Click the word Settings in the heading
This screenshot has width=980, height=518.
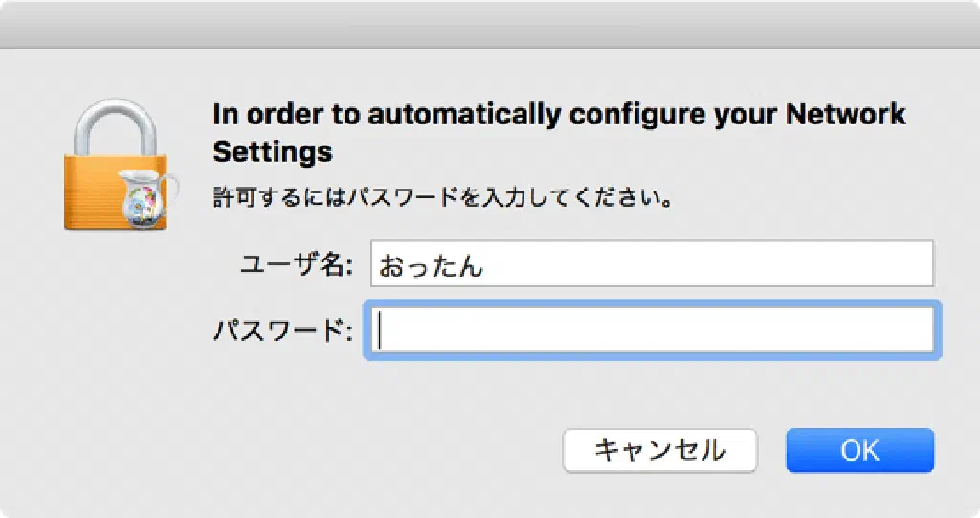point(272,151)
